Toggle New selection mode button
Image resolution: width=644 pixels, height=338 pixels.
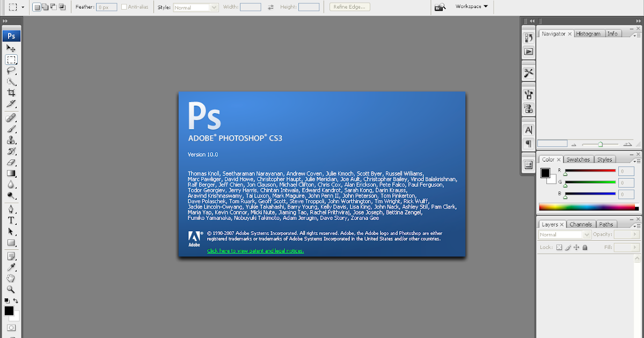pyautogui.click(x=36, y=7)
